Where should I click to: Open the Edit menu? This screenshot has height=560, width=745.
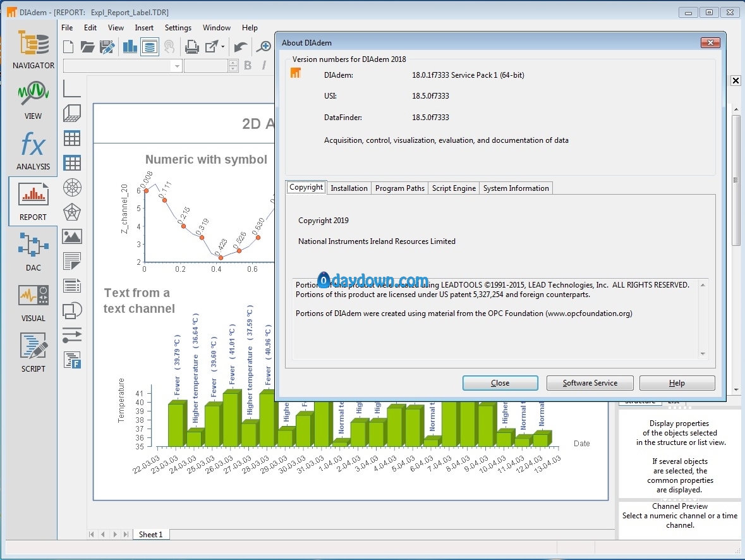[x=90, y=28]
